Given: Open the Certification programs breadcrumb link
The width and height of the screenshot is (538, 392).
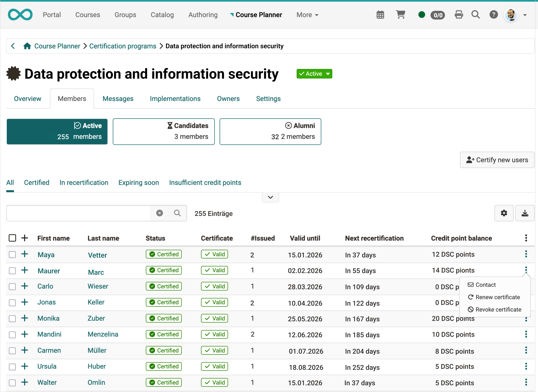Looking at the screenshot, I should pyautogui.click(x=123, y=46).
